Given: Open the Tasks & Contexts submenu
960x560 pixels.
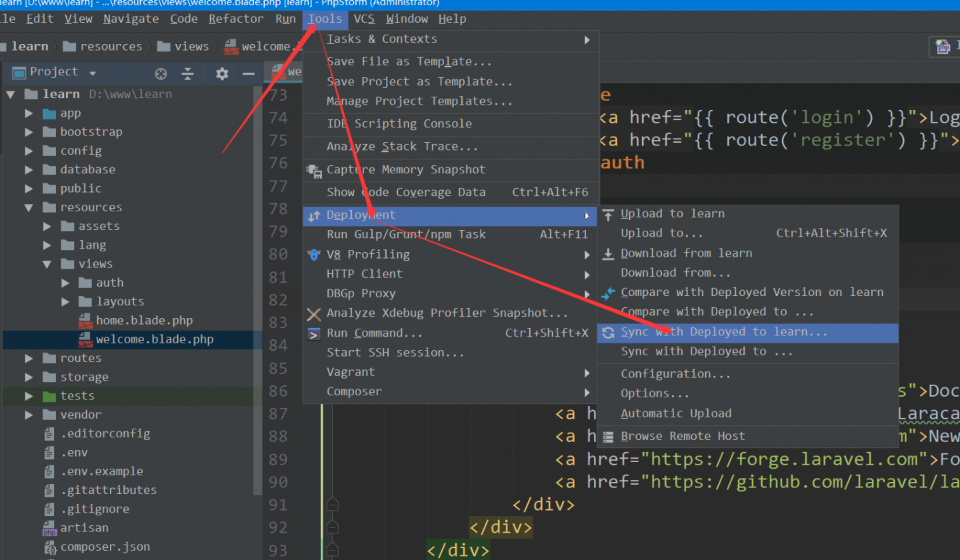Looking at the screenshot, I should click(x=451, y=39).
